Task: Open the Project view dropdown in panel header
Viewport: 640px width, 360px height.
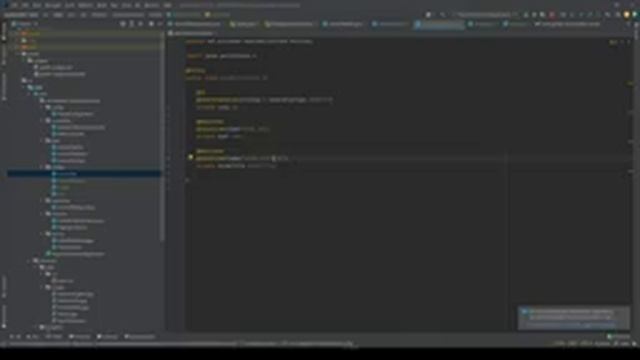Action: (24, 24)
